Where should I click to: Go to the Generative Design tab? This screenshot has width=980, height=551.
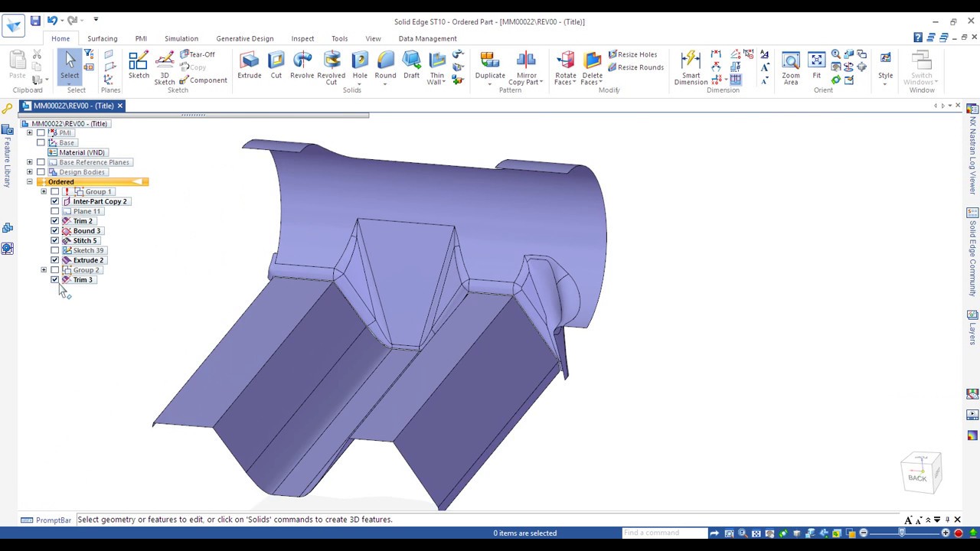point(245,38)
